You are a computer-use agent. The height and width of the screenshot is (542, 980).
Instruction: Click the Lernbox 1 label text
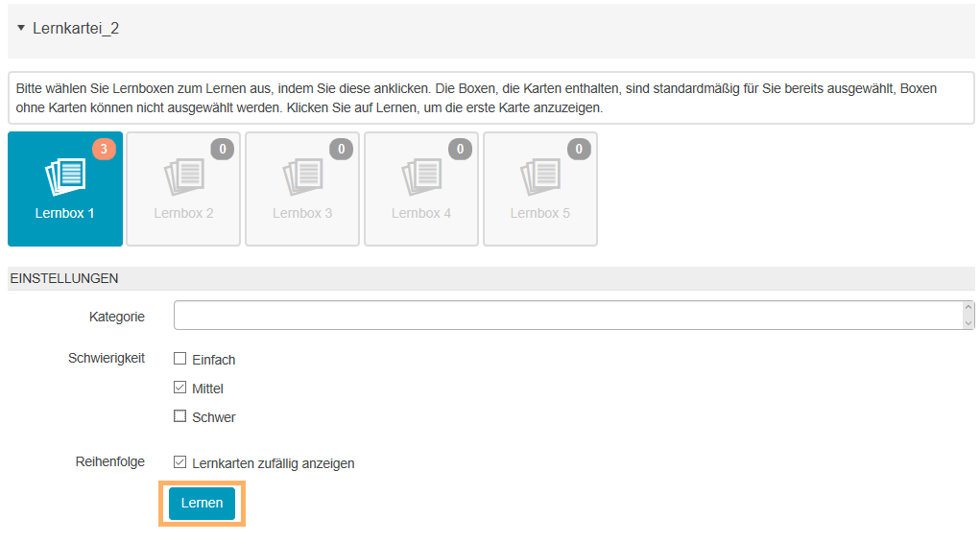pyautogui.click(x=65, y=213)
